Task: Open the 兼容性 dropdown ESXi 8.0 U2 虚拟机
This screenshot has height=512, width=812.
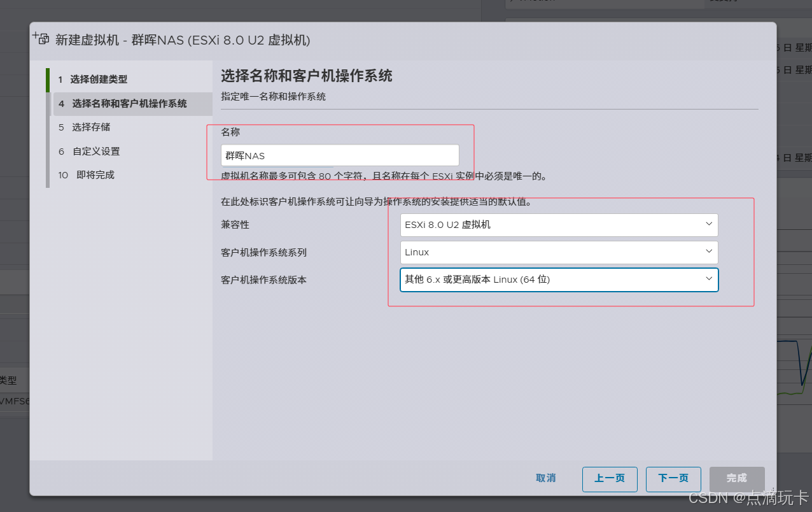Action: (x=559, y=225)
